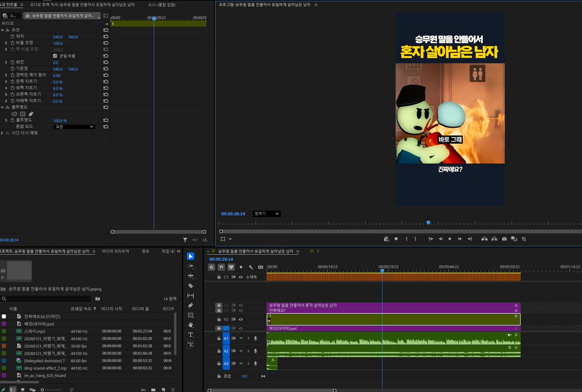Image resolution: width=582 pixels, height=392 pixels.
Task: Select the Slip tool
Action: pos(191,296)
